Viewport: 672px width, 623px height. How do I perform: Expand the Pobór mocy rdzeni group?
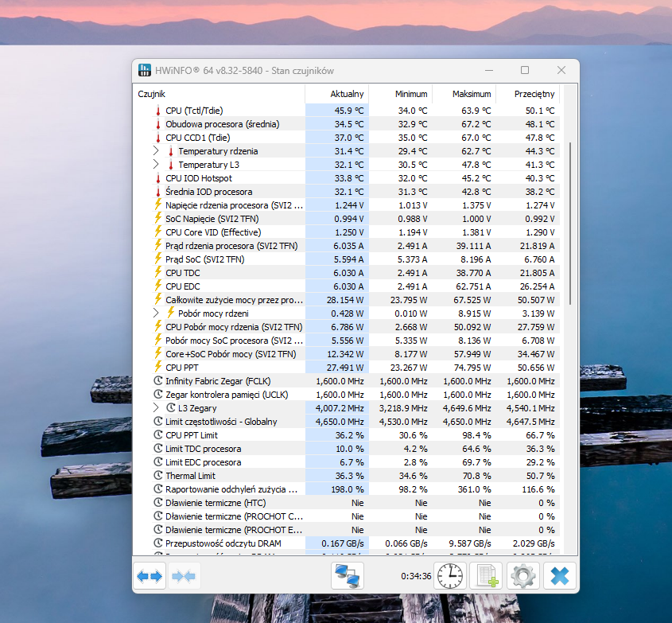click(157, 313)
